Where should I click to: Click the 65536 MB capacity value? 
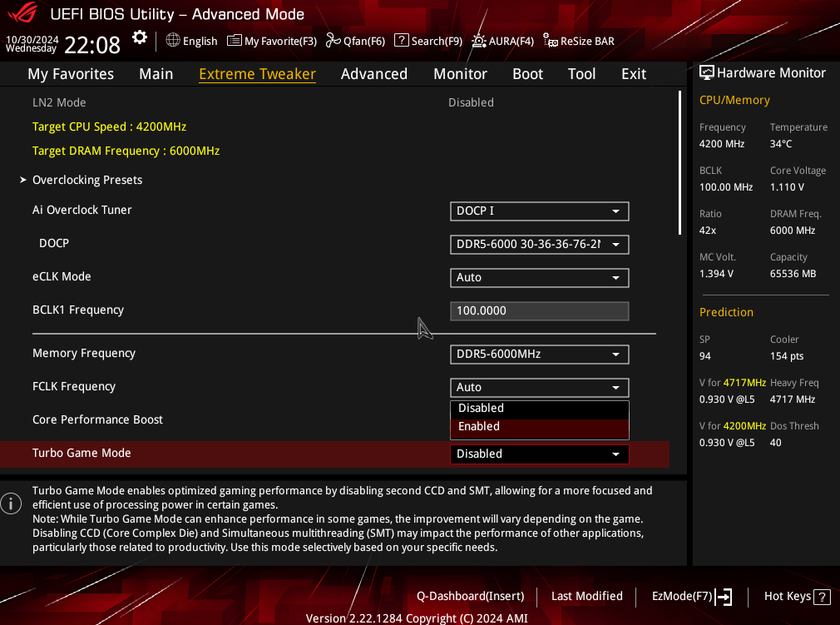pyautogui.click(x=793, y=274)
